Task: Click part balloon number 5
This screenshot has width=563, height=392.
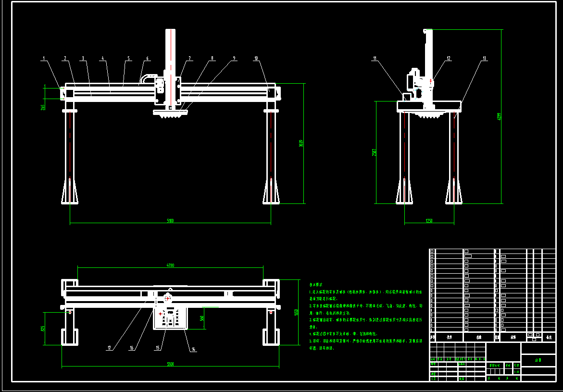Action: (x=128, y=58)
